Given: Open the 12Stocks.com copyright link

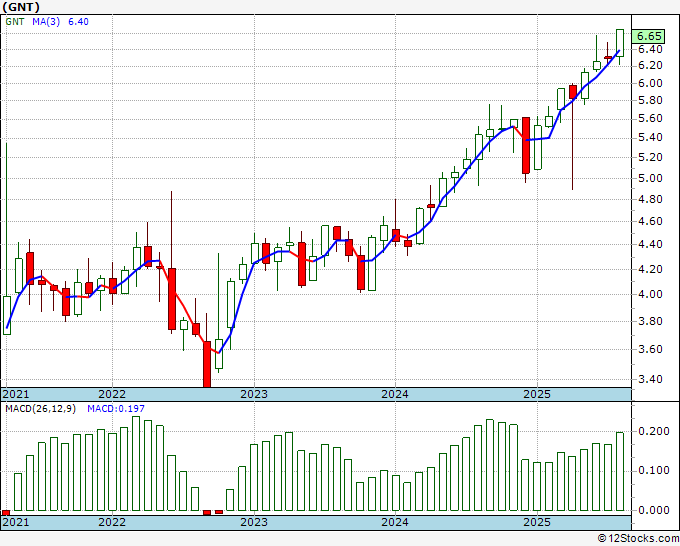Looking at the screenshot, I should pos(638,539).
